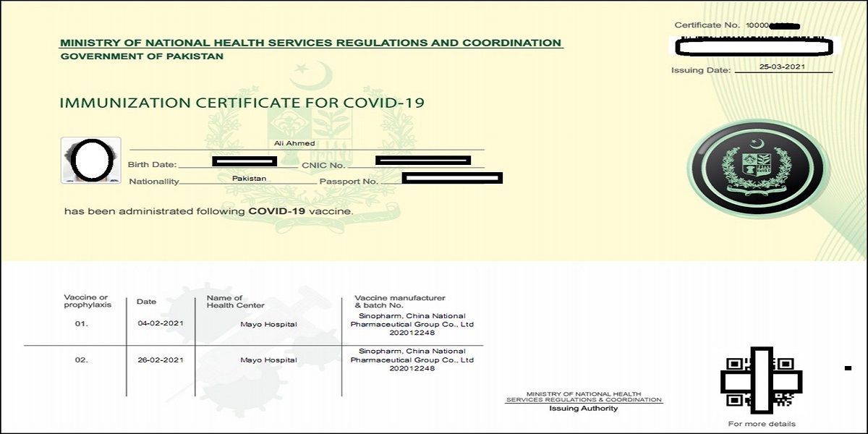Click the small black square beside QR code
Image resolution: width=868 pixels, height=434 pixels.
[x=848, y=369]
